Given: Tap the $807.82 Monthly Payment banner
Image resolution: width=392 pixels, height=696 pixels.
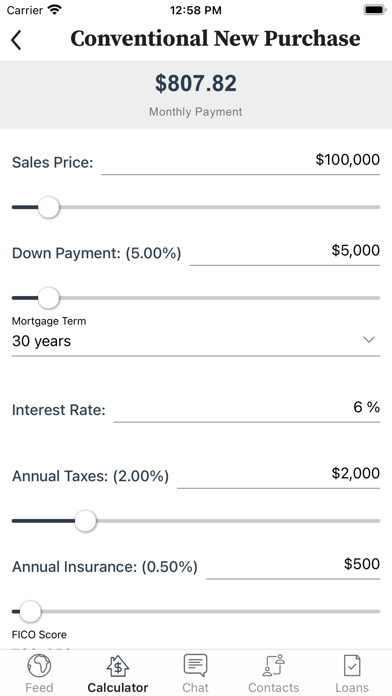Looking at the screenshot, I should (x=196, y=95).
